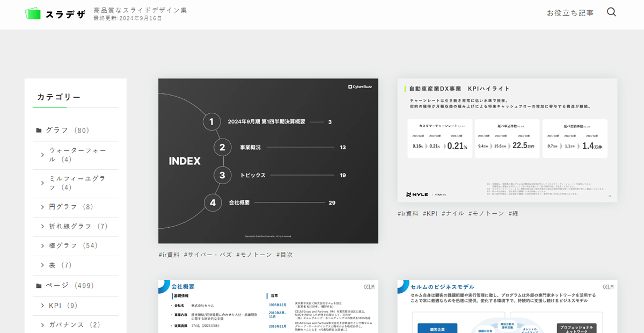Open ウォーターフォール (4) subcategory
Viewport: 644px width, 333px height.
(78, 155)
